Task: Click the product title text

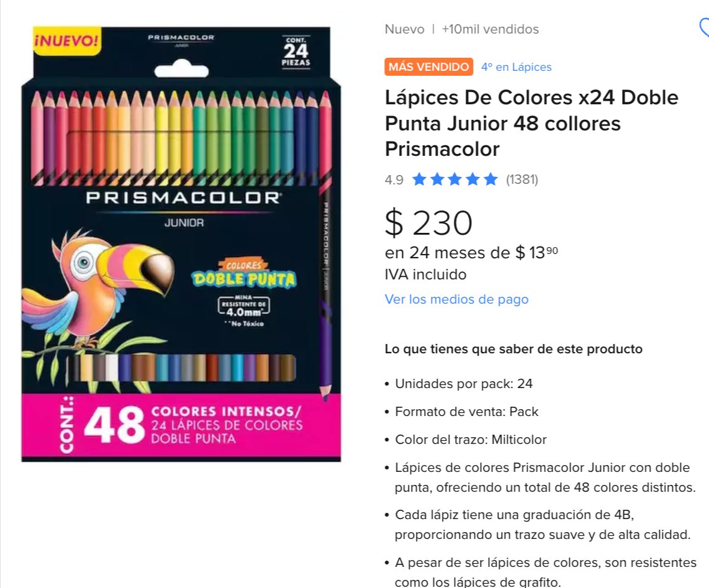Action: [x=531, y=123]
